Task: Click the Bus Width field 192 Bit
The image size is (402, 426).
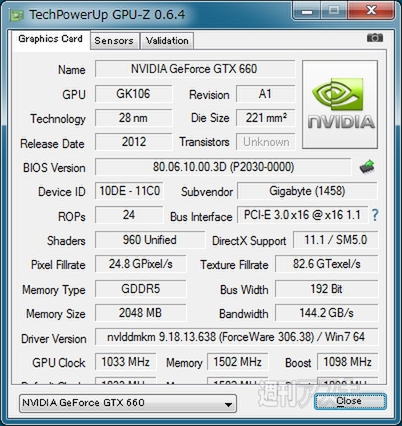Action: 327,289
